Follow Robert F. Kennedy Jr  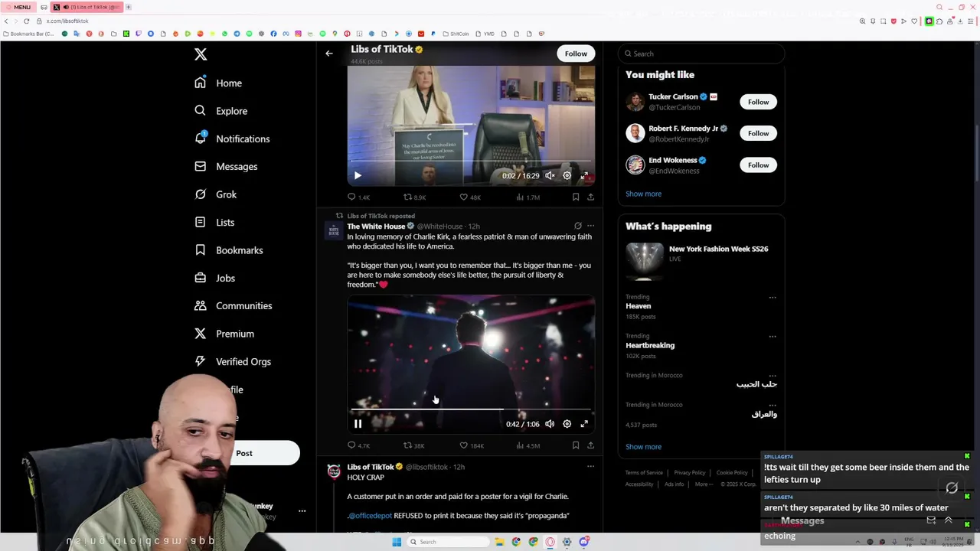(758, 133)
